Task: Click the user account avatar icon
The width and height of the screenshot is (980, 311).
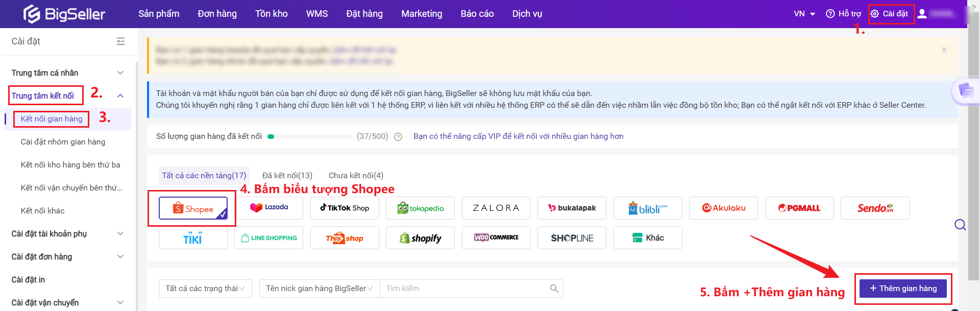Action: point(922,14)
